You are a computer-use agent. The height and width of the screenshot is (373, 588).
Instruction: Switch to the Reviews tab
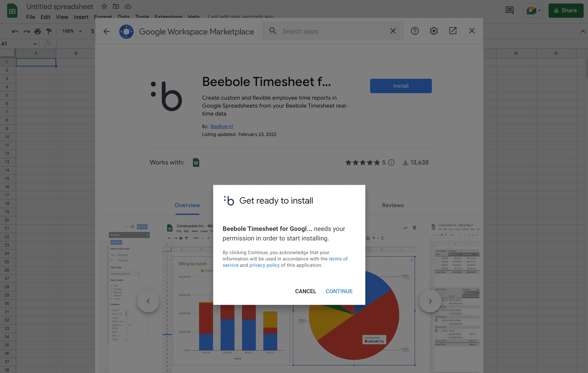pos(393,205)
